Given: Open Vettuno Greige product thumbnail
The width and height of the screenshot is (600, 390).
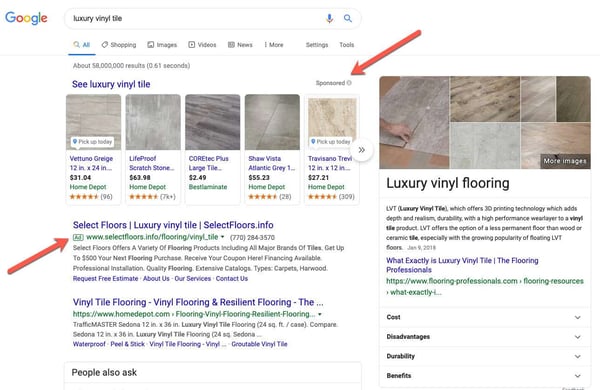Looking at the screenshot, I should point(93,122).
